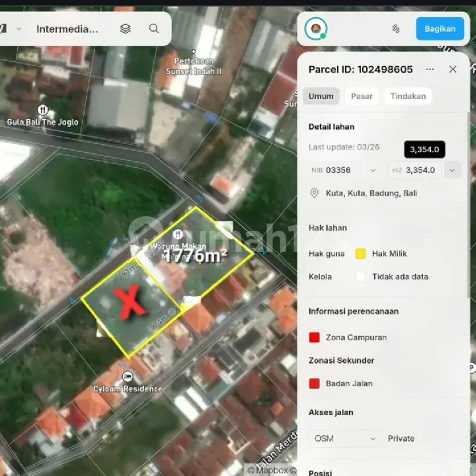
Task: Click the Private access label
Action: 401,439
